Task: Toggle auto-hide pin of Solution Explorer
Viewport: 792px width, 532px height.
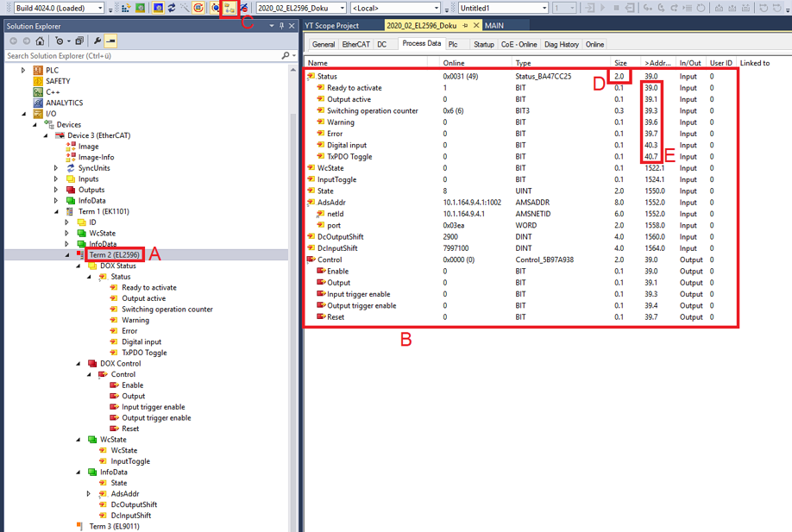Action: [281, 26]
